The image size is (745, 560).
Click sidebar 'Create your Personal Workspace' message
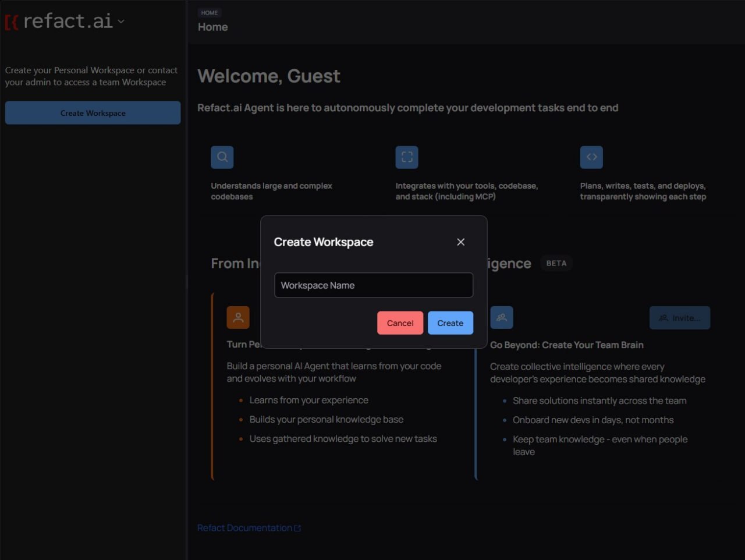click(91, 76)
